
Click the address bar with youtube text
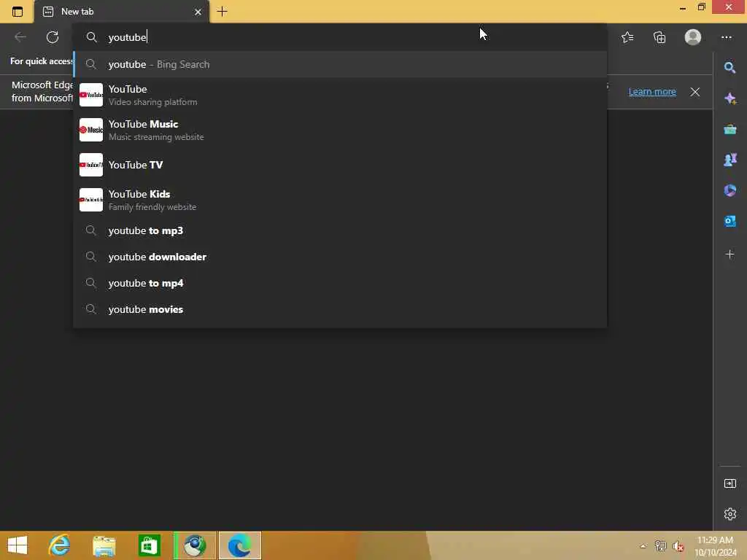340,37
